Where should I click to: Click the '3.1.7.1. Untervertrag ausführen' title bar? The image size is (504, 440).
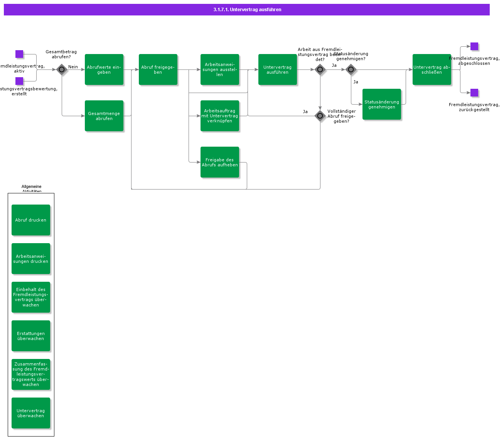point(247,10)
